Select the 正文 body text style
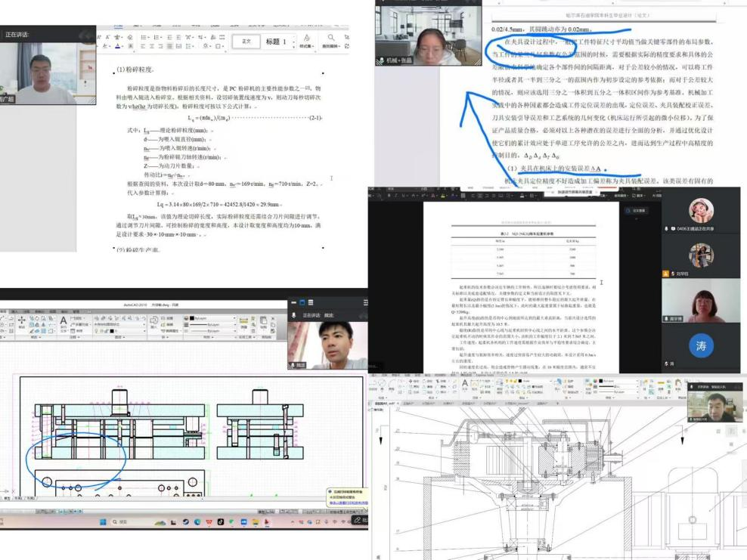This screenshot has width=747, height=560. (246, 42)
